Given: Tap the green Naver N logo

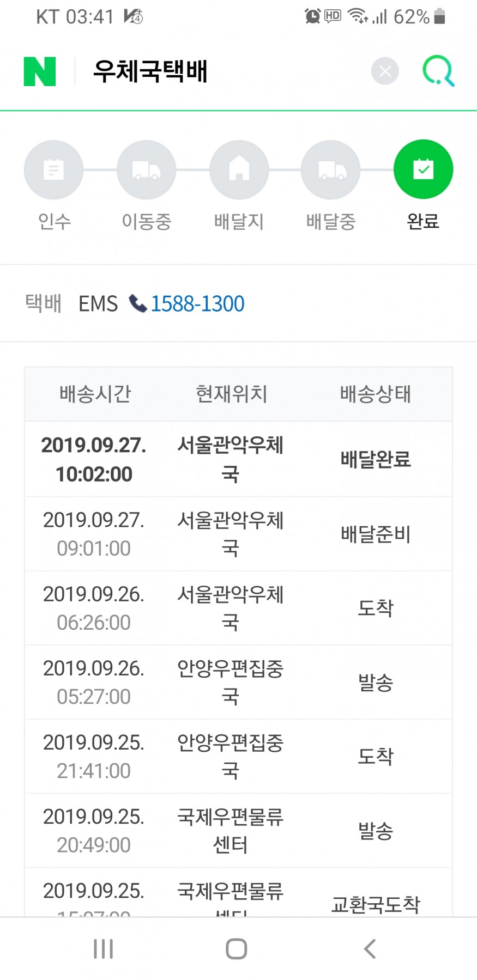Looking at the screenshot, I should click(40, 71).
